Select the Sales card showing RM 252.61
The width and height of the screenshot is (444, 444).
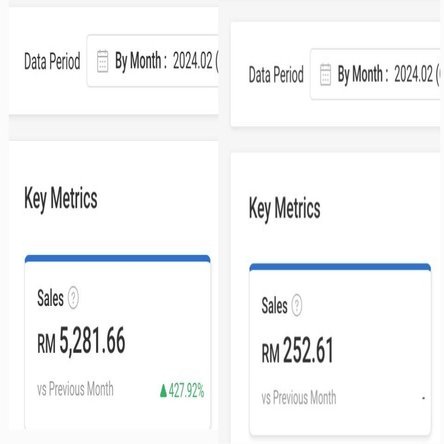(340, 349)
